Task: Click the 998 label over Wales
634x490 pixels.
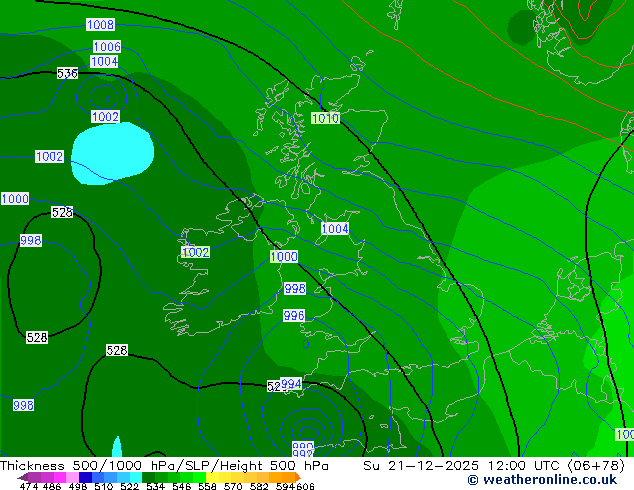Action: coord(295,288)
